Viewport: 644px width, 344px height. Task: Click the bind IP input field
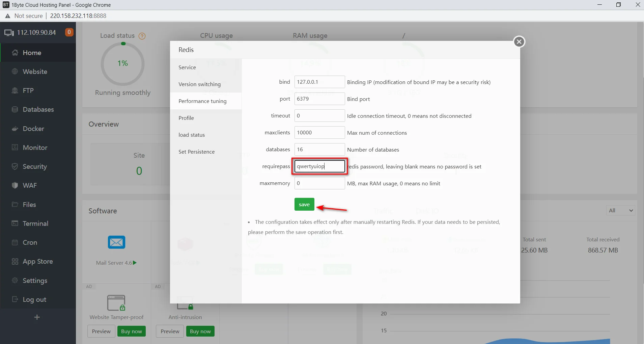click(x=319, y=82)
